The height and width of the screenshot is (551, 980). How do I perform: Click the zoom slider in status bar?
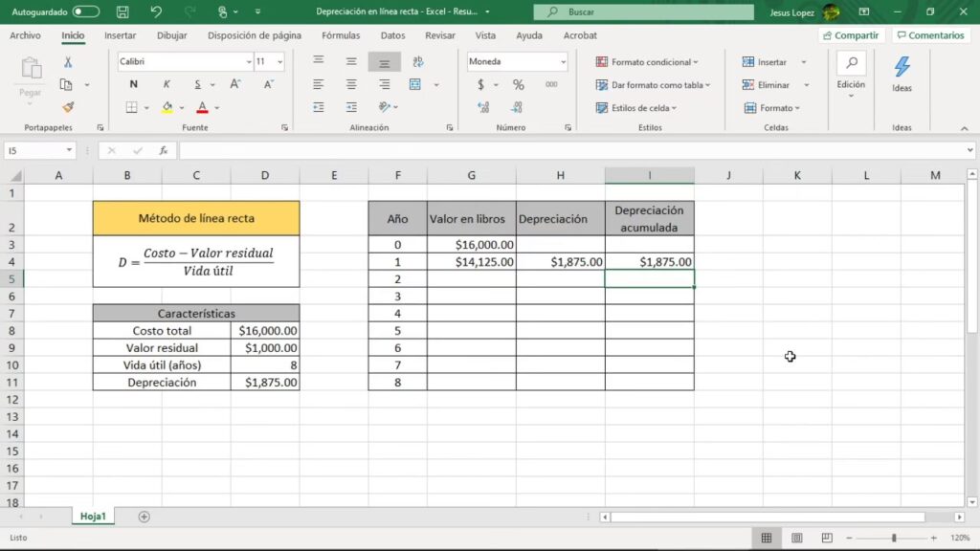pyautogui.click(x=894, y=538)
